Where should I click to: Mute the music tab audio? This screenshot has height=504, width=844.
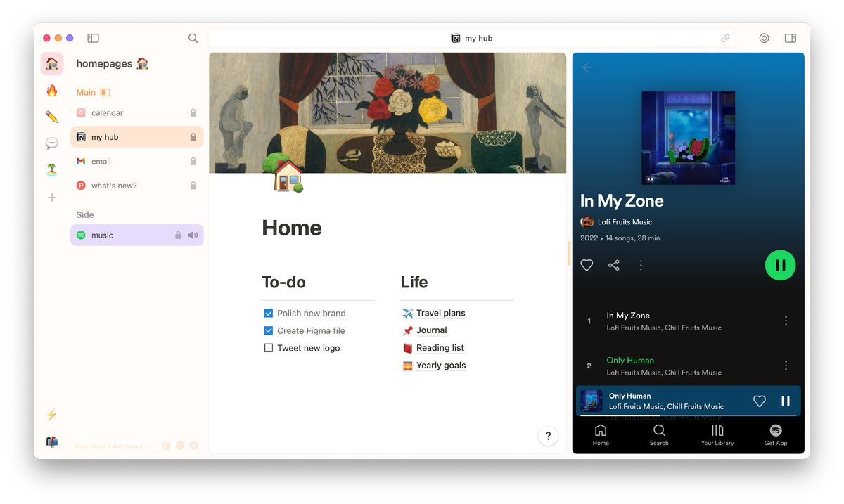(x=193, y=235)
